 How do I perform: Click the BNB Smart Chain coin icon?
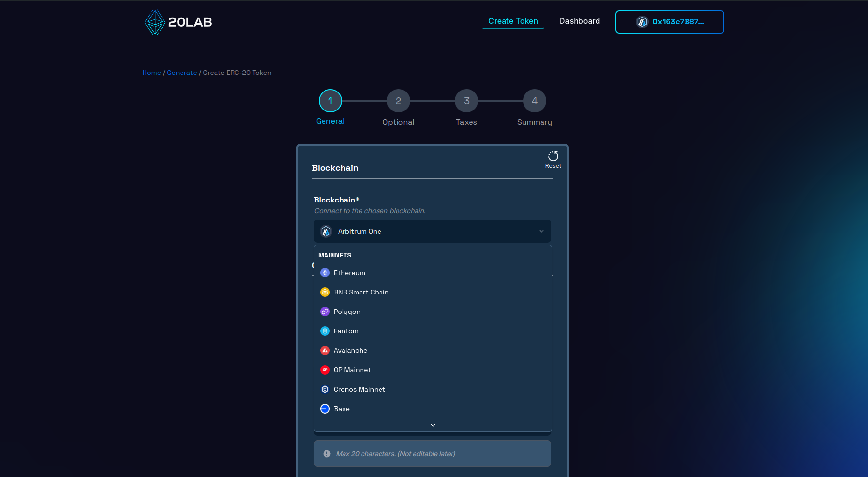click(325, 292)
